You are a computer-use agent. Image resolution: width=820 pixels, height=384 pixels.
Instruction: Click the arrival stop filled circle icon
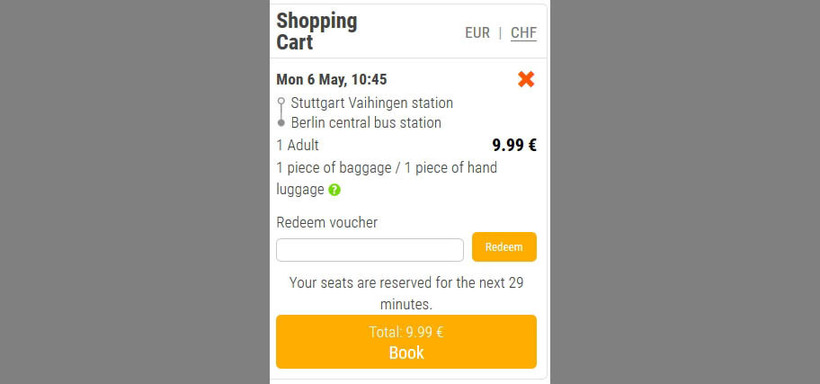(x=281, y=123)
